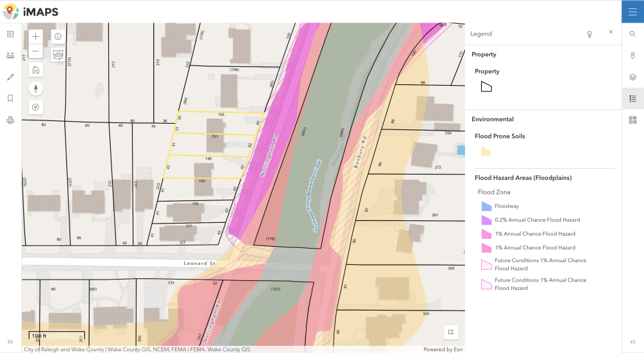Open the bookmarks panel

point(10,99)
